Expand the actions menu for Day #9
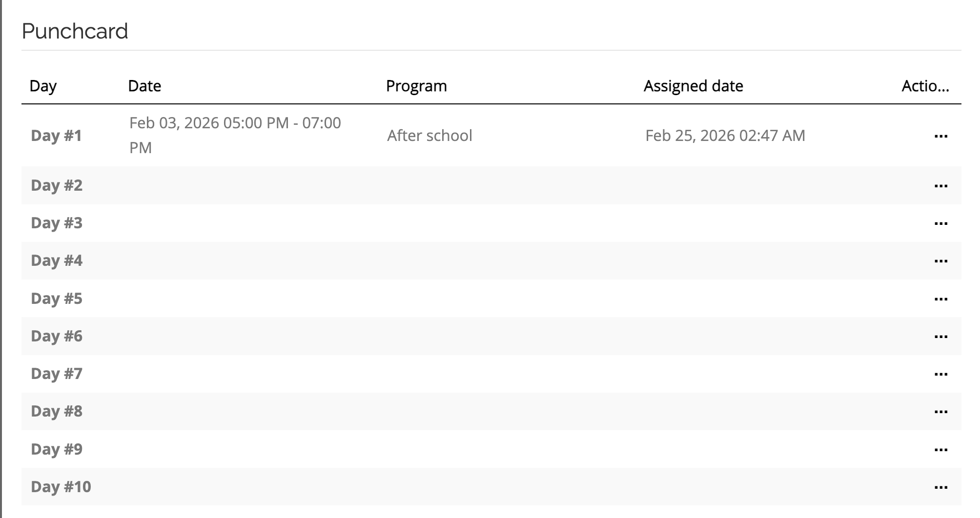The height and width of the screenshot is (518, 980). [940, 450]
